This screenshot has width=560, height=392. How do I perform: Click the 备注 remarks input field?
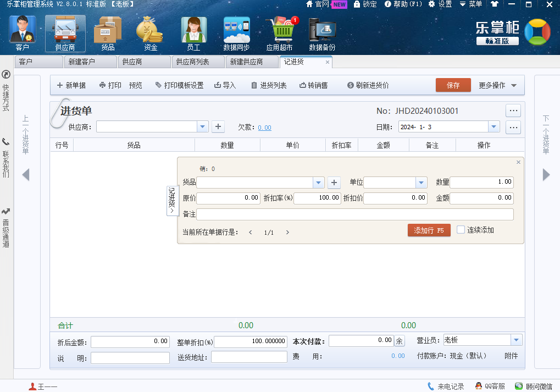[354, 214]
